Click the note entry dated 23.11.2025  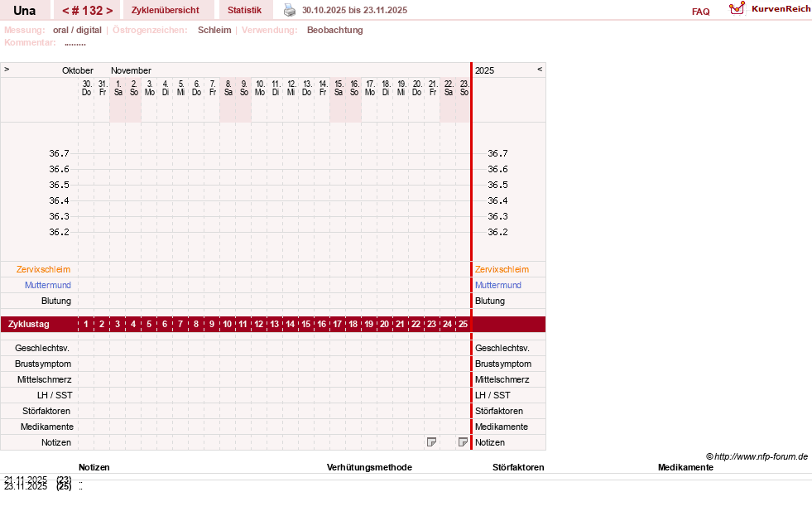point(44,486)
